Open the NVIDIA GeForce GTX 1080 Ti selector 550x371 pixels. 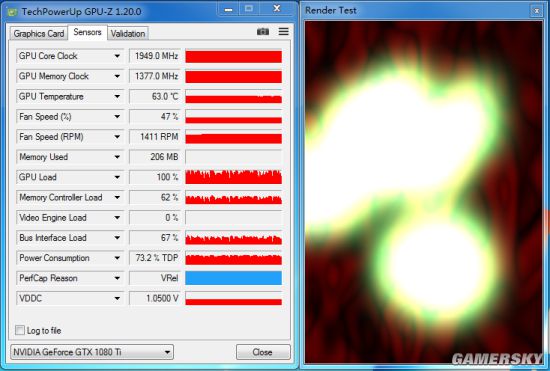click(92, 352)
